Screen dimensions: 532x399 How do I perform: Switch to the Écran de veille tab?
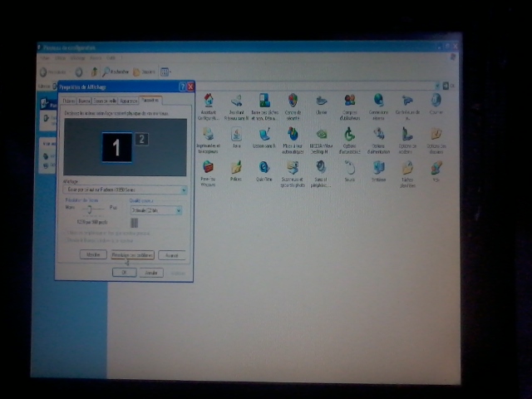[105, 101]
